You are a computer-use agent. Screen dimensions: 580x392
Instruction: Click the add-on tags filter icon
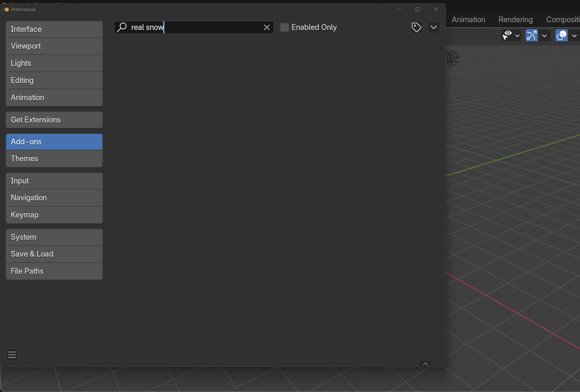coord(416,28)
